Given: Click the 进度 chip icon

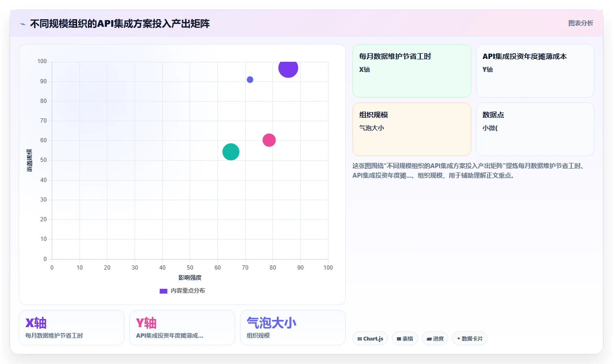Looking at the screenshot, I should 429,339.
